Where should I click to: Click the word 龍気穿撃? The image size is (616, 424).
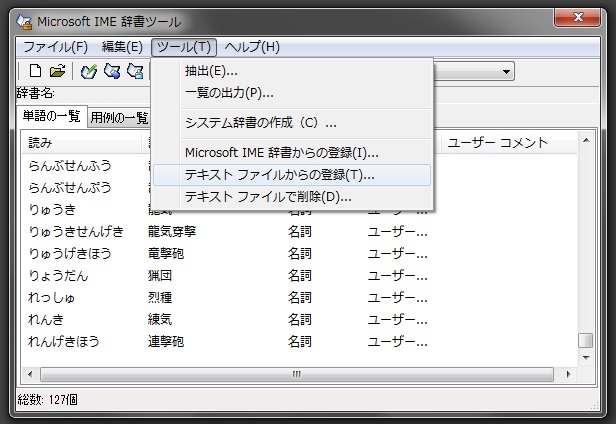pyautogui.click(x=172, y=231)
